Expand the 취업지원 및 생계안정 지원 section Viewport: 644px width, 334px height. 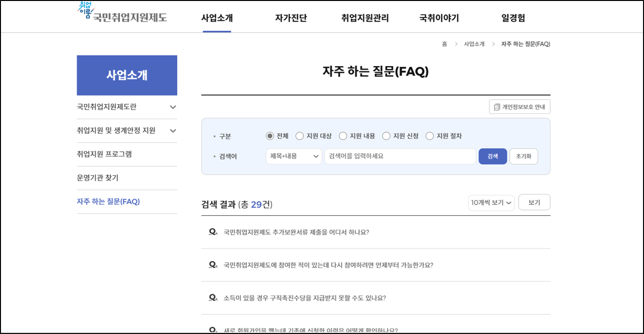click(127, 130)
